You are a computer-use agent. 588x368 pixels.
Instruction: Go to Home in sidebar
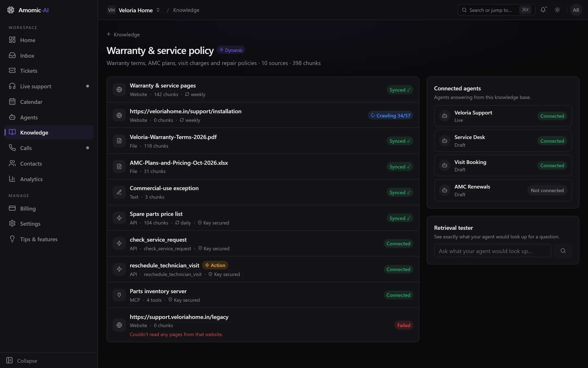tap(49, 40)
